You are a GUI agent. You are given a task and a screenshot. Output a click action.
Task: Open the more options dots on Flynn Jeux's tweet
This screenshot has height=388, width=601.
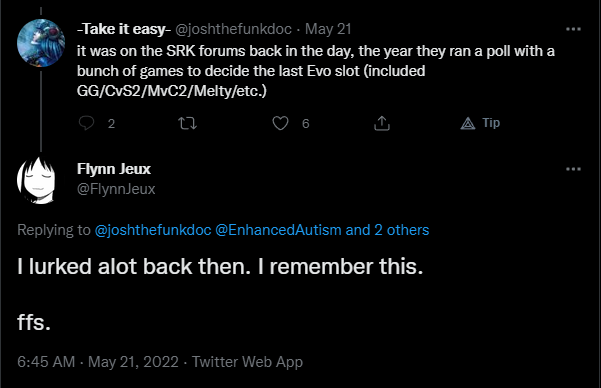(573, 169)
